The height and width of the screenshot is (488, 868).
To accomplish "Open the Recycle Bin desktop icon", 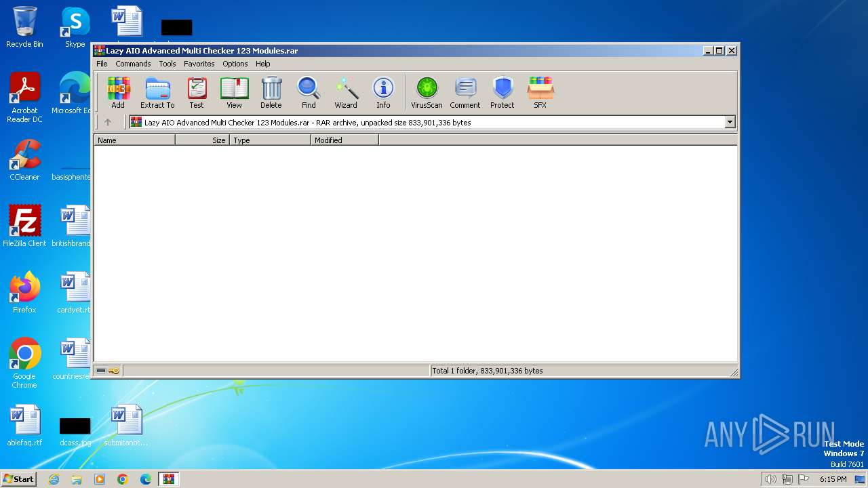I will pyautogui.click(x=24, y=27).
